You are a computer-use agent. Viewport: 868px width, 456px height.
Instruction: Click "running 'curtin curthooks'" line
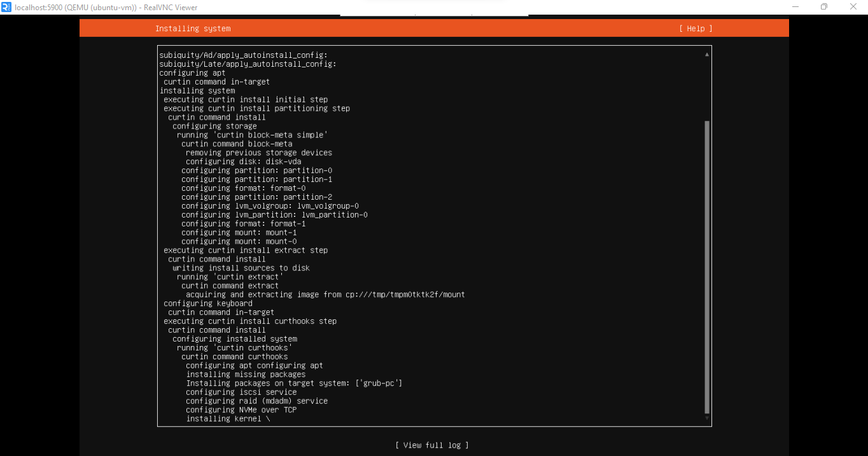click(x=234, y=349)
